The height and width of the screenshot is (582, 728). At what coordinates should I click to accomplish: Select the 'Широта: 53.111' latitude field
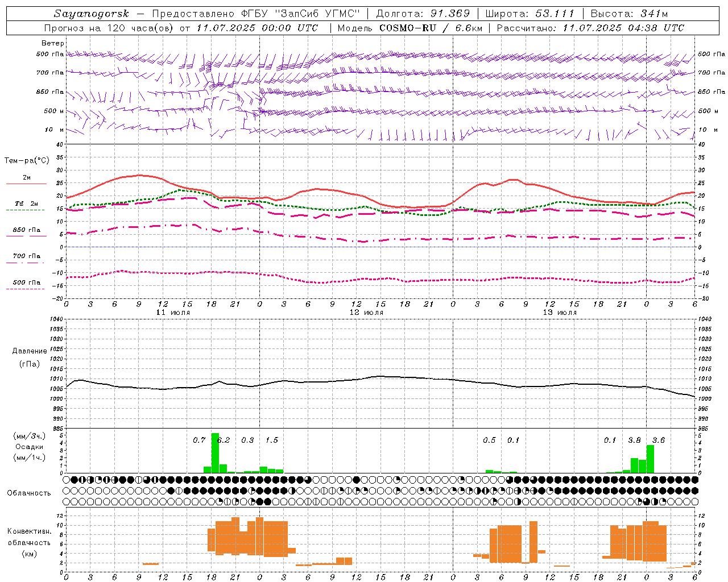[530, 14]
